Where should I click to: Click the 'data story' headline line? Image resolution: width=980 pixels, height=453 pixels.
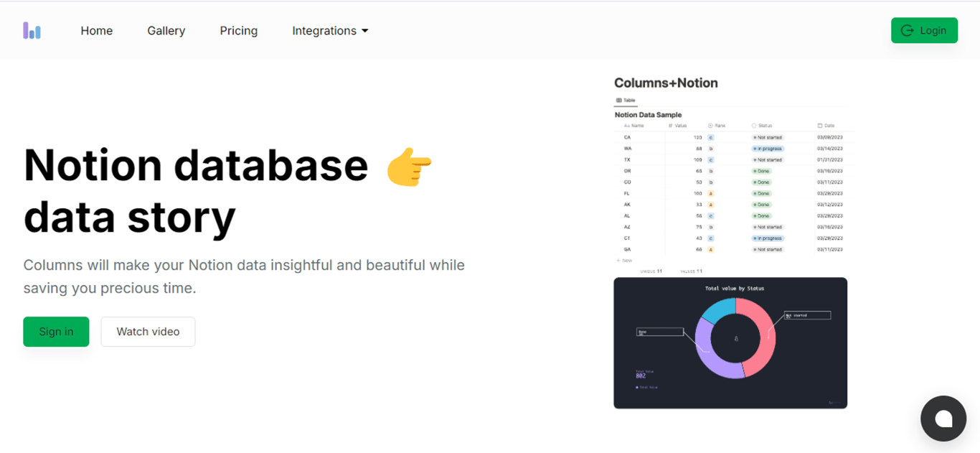pyautogui.click(x=130, y=217)
